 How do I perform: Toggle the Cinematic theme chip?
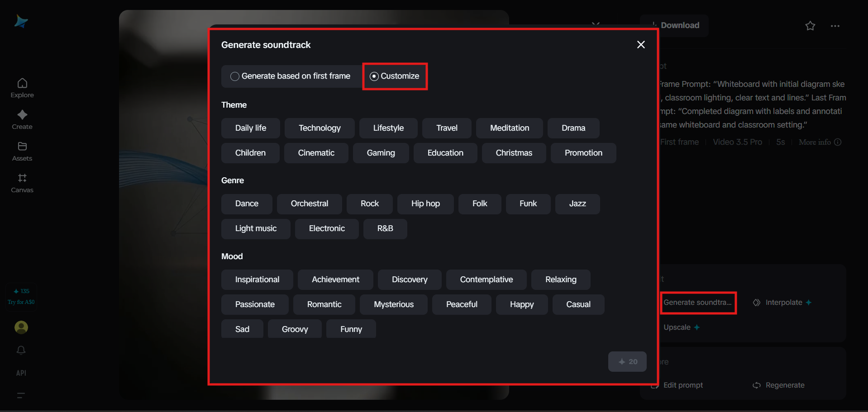point(316,153)
